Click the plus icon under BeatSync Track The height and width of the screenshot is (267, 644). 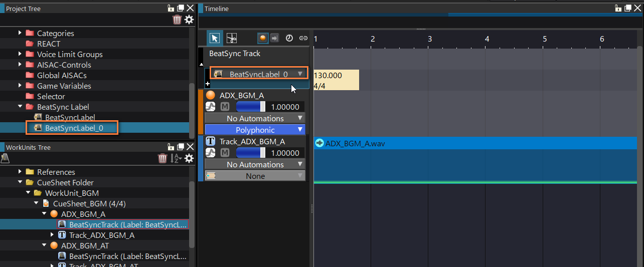208,85
